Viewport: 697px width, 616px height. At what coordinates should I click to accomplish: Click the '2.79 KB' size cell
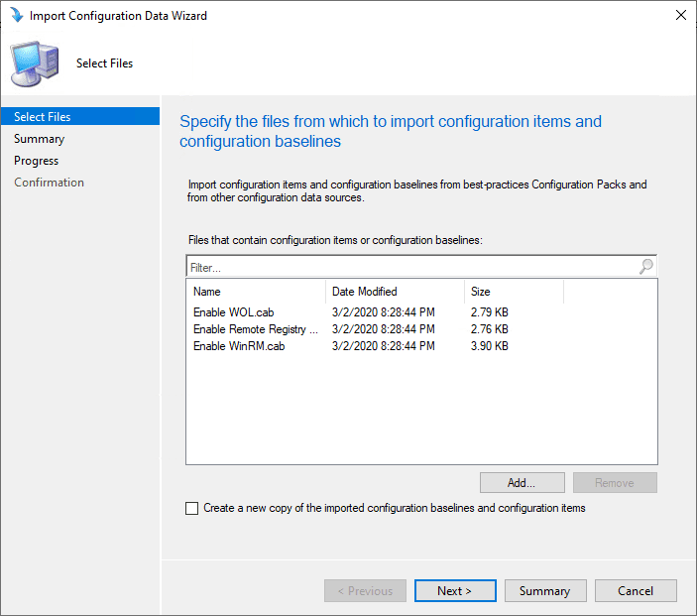coord(490,312)
